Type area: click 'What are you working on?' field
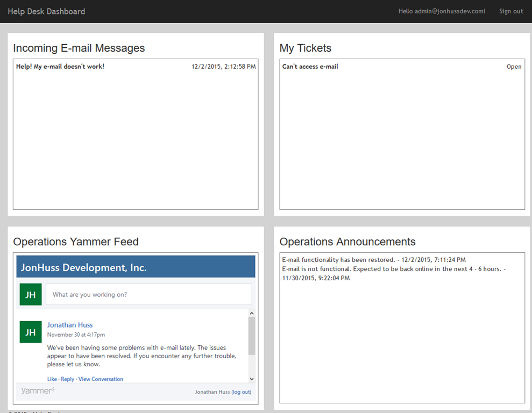This screenshot has width=532, height=413. 148,294
